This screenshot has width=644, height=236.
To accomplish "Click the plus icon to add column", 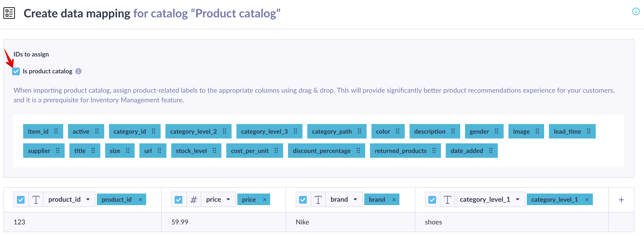I will point(621,200).
